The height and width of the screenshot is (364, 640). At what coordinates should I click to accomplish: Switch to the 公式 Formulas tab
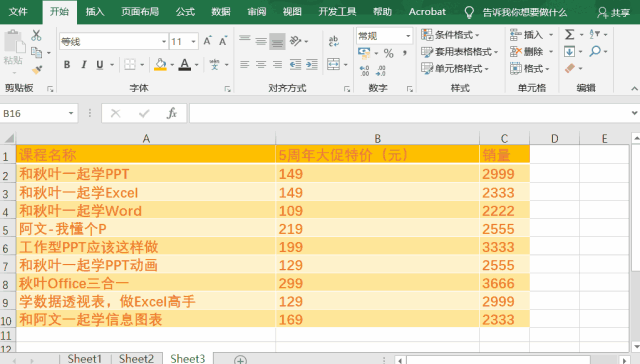pos(185,12)
